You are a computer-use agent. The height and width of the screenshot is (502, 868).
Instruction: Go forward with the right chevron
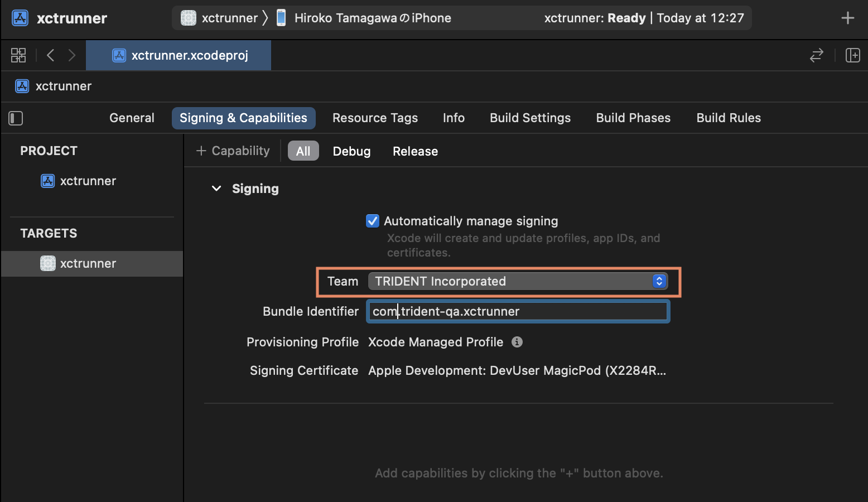tap(71, 55)
